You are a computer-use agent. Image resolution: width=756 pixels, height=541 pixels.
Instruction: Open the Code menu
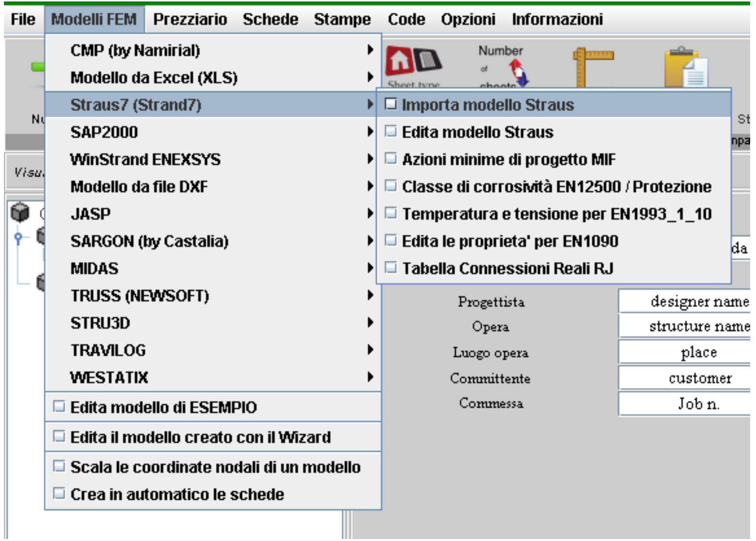point(406,20)
